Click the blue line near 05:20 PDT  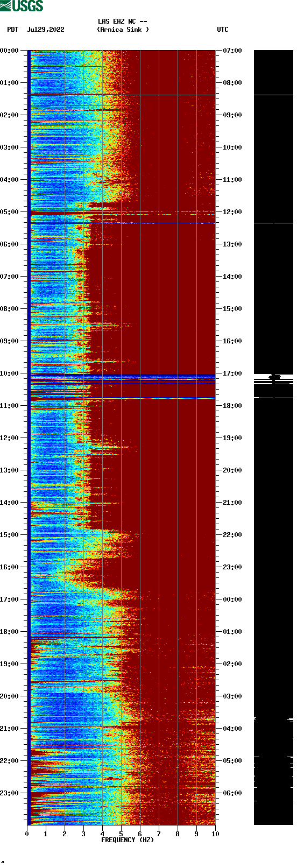[122, 223]
